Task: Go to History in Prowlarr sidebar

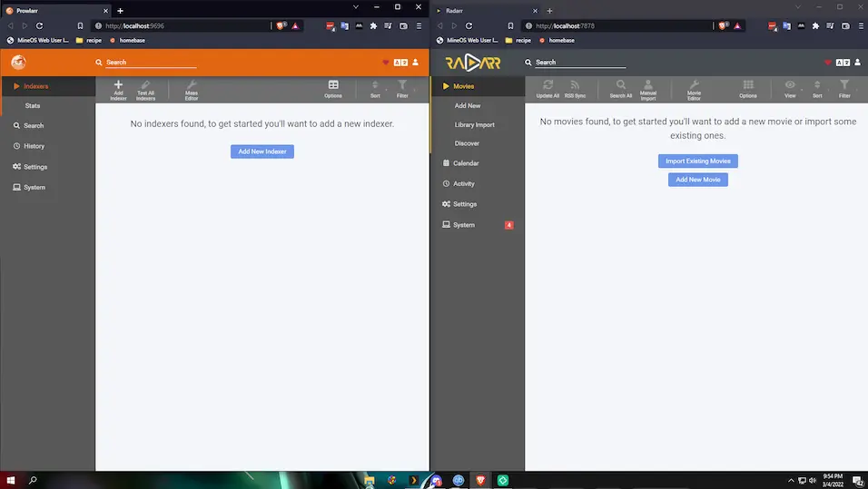Action: (x=34, y=146)
